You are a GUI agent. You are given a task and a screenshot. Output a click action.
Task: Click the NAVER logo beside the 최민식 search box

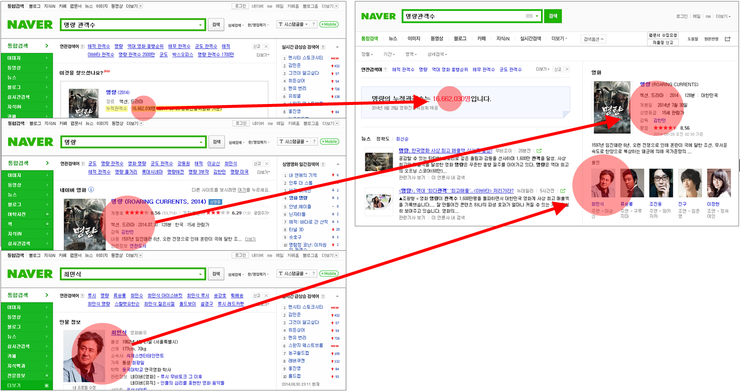[30, 274]
